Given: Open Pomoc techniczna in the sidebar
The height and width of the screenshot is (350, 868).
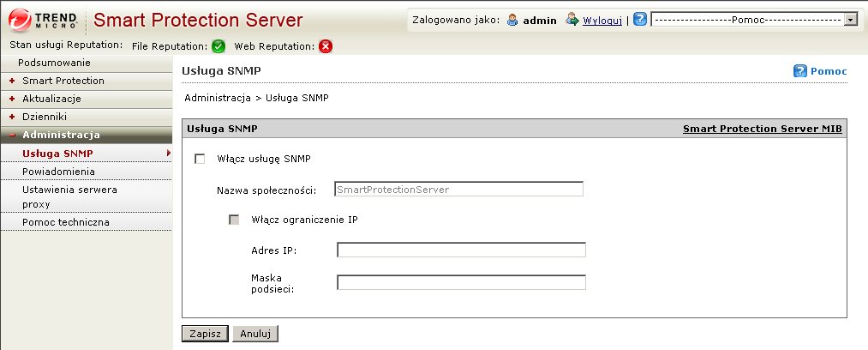Looking at the screenshot, I should click(x=66, y=223).
